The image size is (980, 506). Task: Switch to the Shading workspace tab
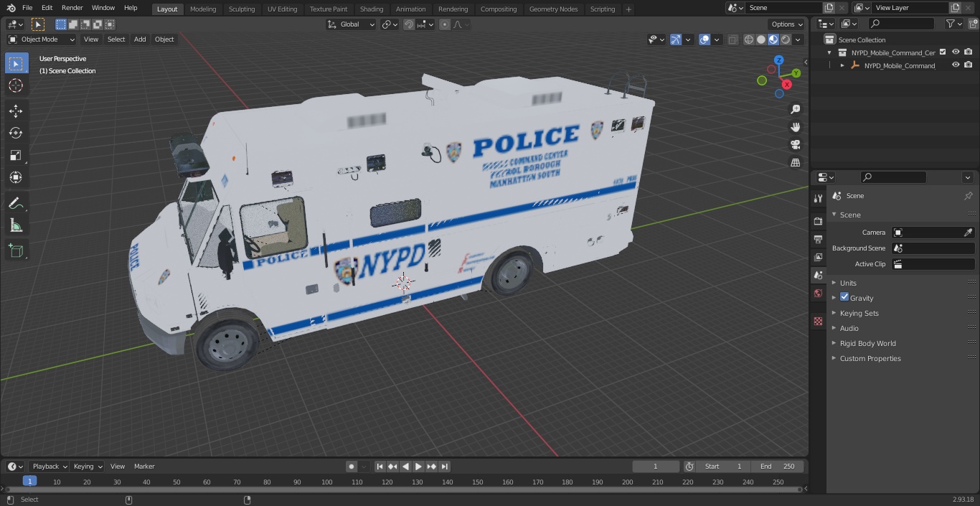372,9
